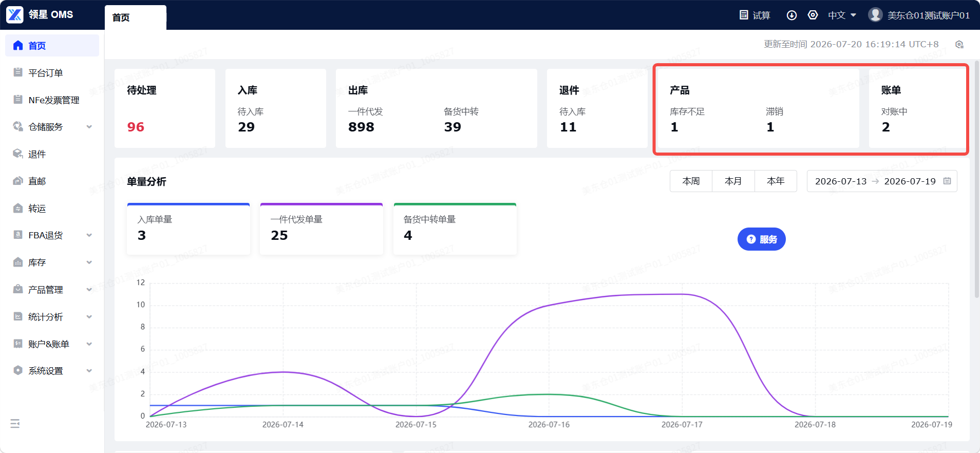Select the 一件代发单量 chart card
This screenshot has width=980, height=453.
(x=322, y=229)
